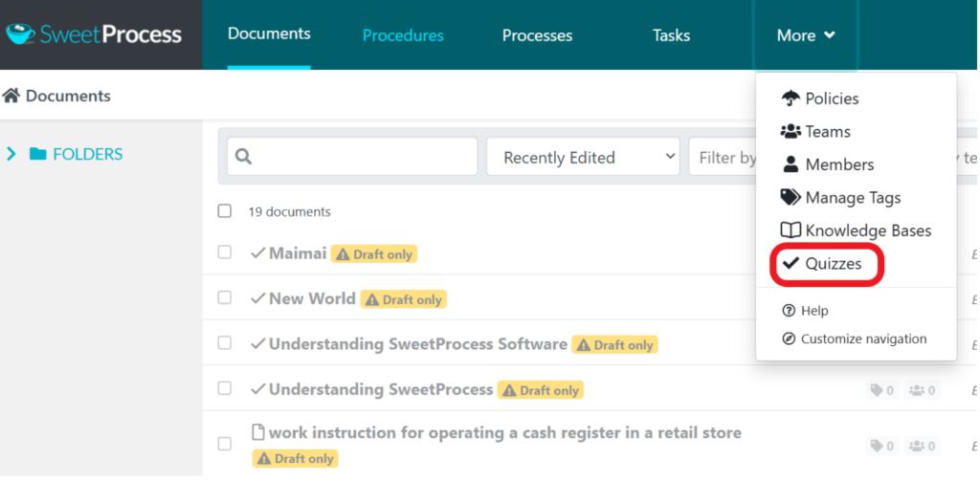Tick the checkbox for Maimai
Viewport: 980px width, 480px height.
click(224, 252)
